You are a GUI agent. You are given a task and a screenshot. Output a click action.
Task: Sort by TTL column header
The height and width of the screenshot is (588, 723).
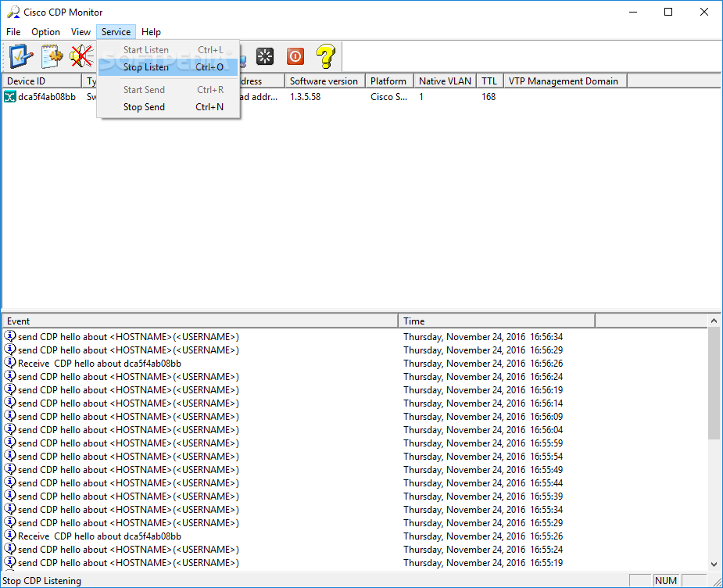[489, 81]
